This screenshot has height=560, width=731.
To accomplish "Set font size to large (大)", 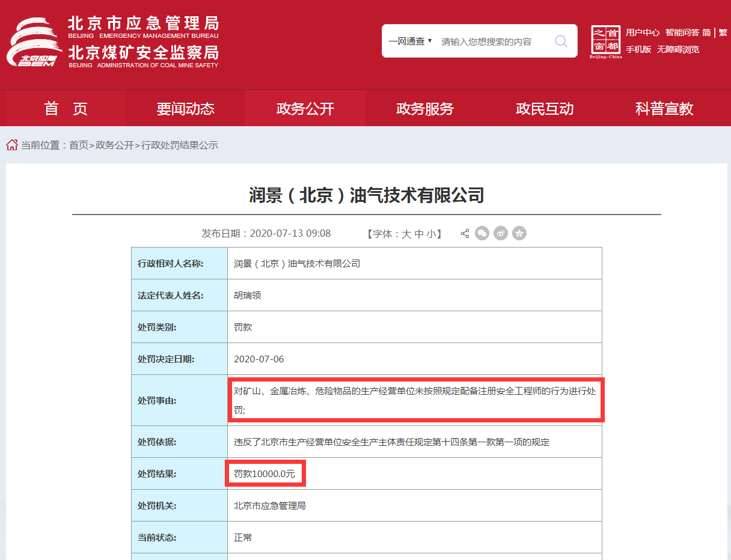I will 406,234.
